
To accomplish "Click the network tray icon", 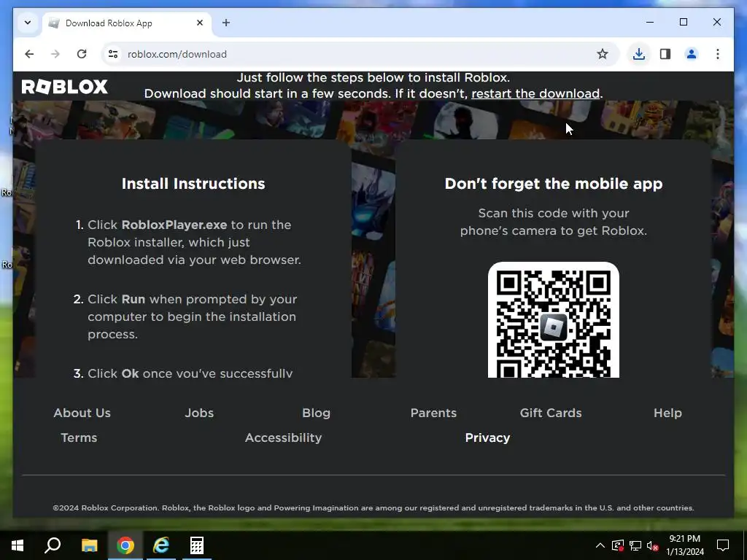I will pyautogui.click(x=635, y=545).
